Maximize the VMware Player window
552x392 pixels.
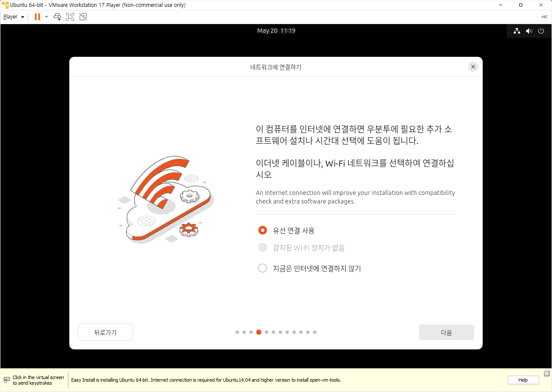(x=521, y=5)
